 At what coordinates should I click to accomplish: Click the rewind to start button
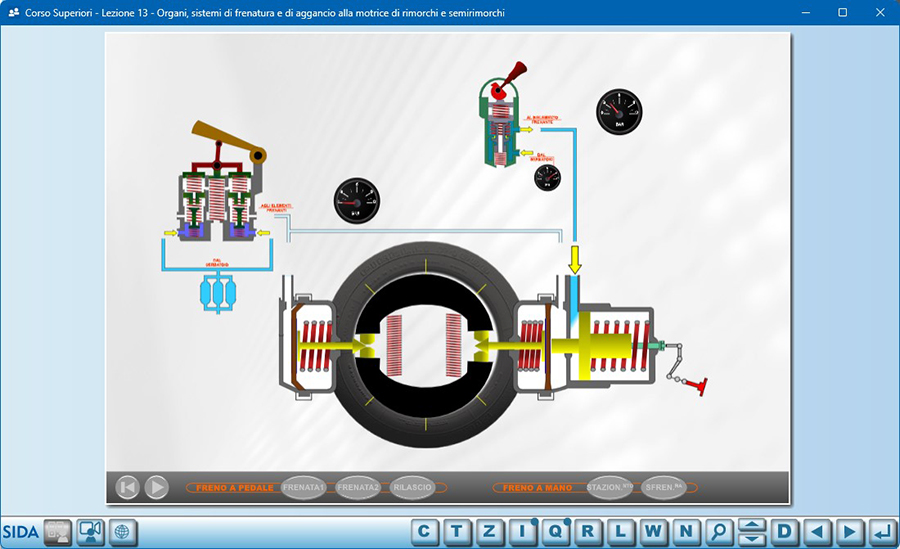tap(127, 487)
